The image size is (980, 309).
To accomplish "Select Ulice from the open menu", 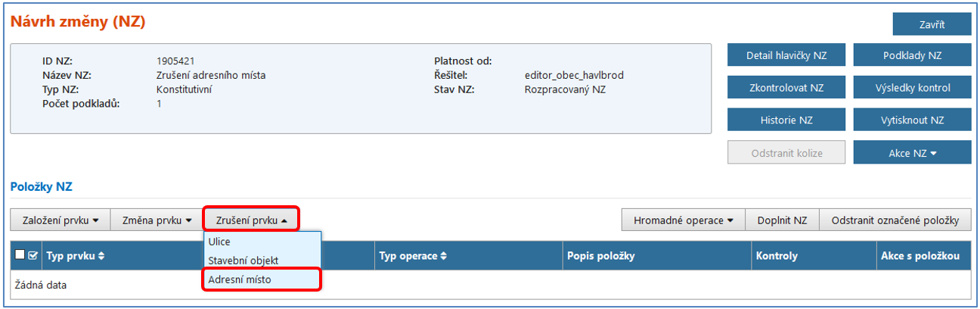I will [x=220, y=242].
